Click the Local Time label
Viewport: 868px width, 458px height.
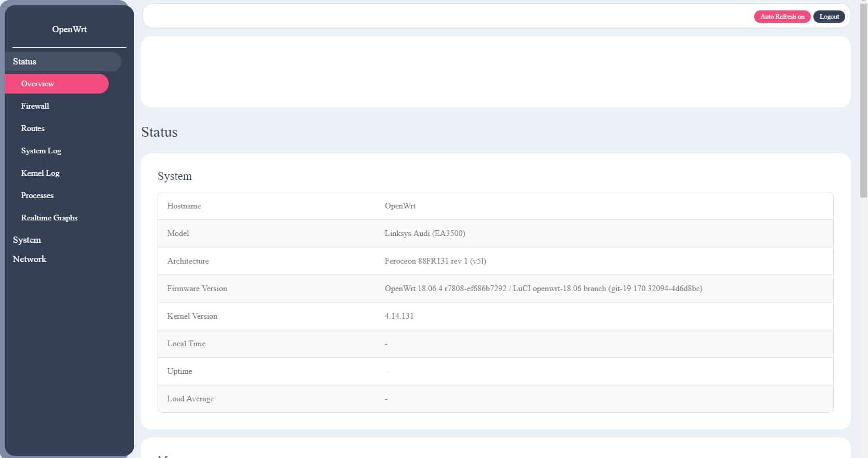[x=186, y=344]
